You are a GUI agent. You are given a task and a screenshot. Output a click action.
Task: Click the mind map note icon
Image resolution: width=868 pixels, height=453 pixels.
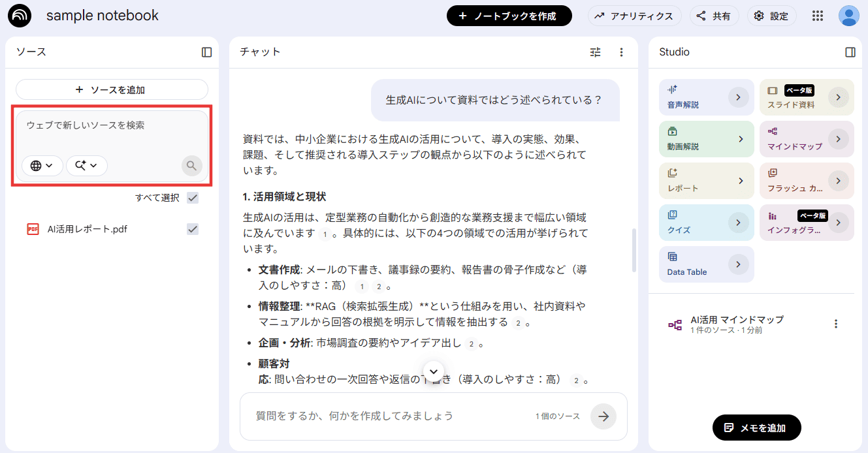click(675, 324)
